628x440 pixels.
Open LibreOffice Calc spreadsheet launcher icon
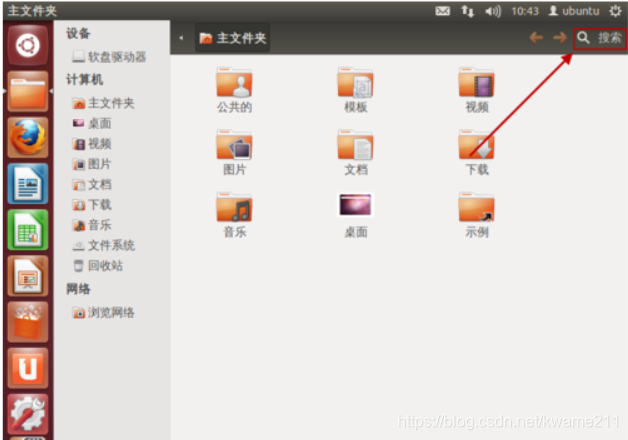click(28, 230)
